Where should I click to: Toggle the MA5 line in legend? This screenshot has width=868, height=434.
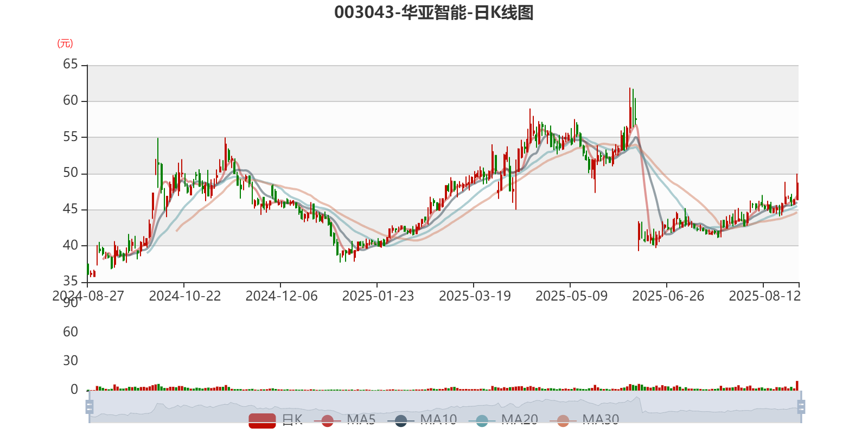[x=344, y=420]
